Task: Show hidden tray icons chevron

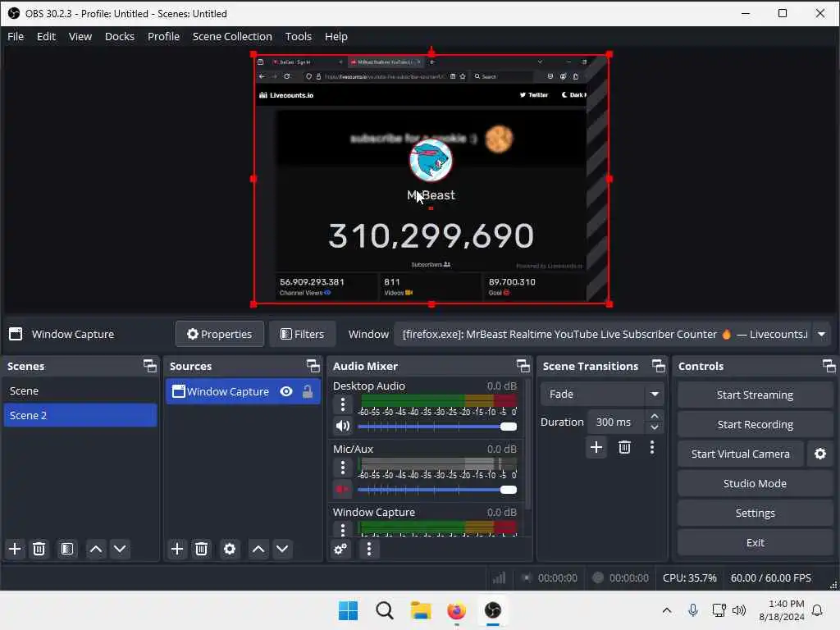Action: tap(666, 610)
